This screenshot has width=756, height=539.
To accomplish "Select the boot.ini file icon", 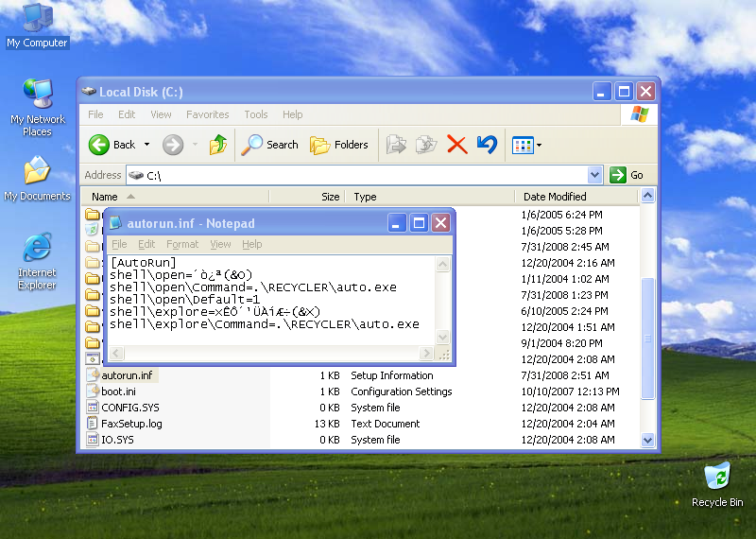I will (x=93, y=391).
